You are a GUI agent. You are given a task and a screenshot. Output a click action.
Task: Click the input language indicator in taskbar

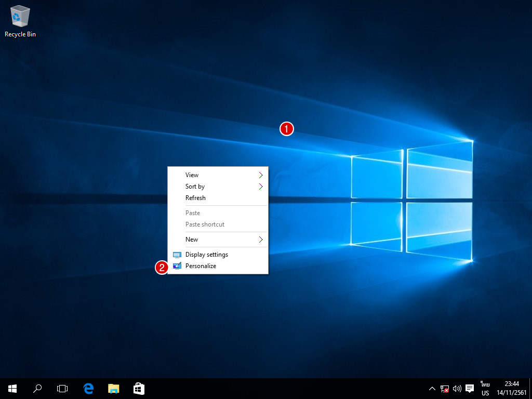[x=485, y=389]
